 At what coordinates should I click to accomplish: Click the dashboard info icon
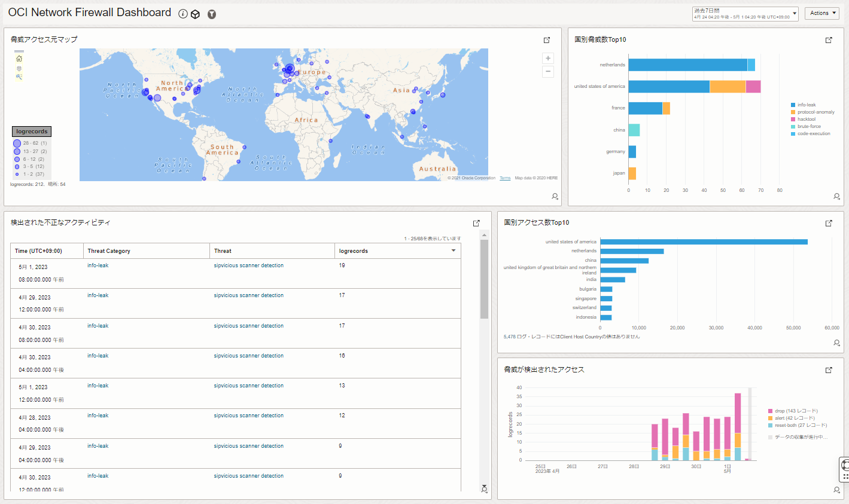183,14
